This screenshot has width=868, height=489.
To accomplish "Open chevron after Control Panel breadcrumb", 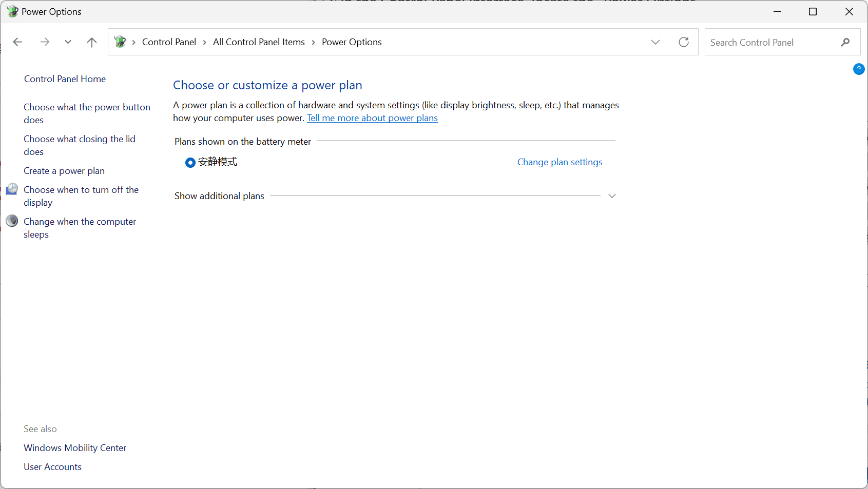I will click(x=204, y=42).
